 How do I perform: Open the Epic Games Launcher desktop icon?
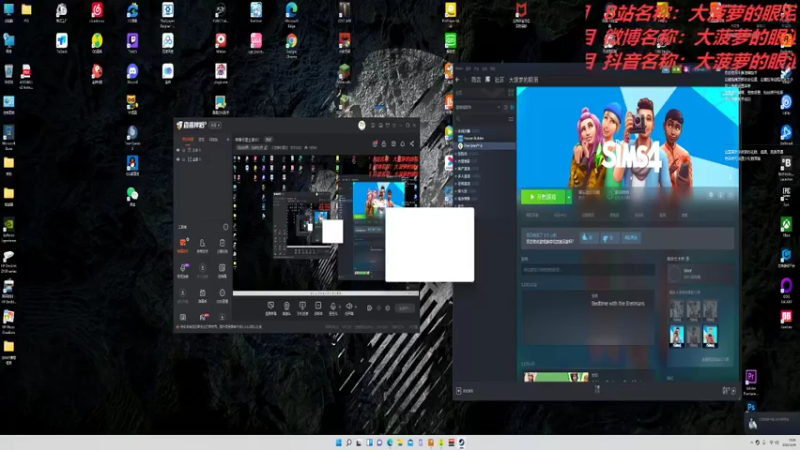[x=786, y=196]
